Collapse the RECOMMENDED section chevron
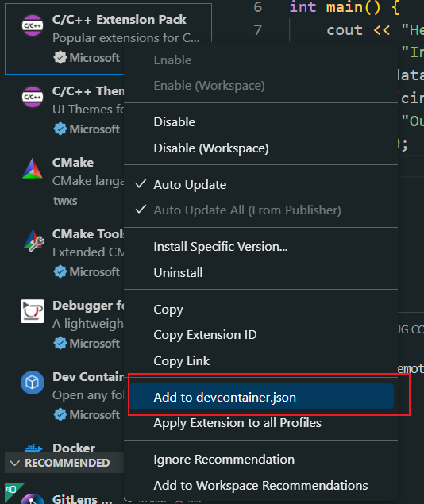 14,463
